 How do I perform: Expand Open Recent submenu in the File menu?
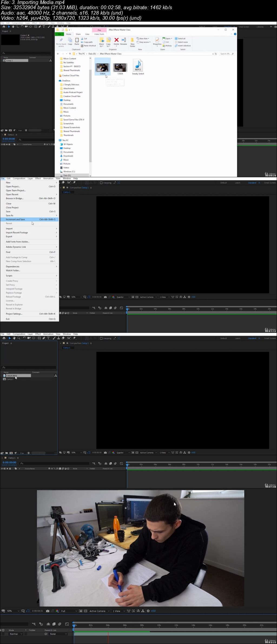pyautogui.click(x=30, y=194)
